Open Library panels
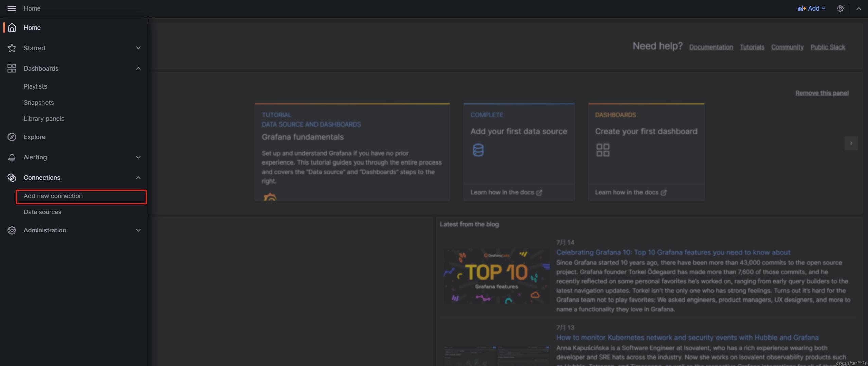The width and height of the screenshot is (868, 366). coord(44,119)
